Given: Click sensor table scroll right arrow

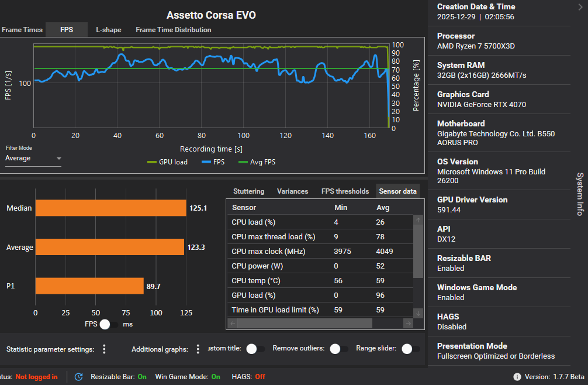Looking at the screenshot, I should pyautogui.click(x=409, y=324).
